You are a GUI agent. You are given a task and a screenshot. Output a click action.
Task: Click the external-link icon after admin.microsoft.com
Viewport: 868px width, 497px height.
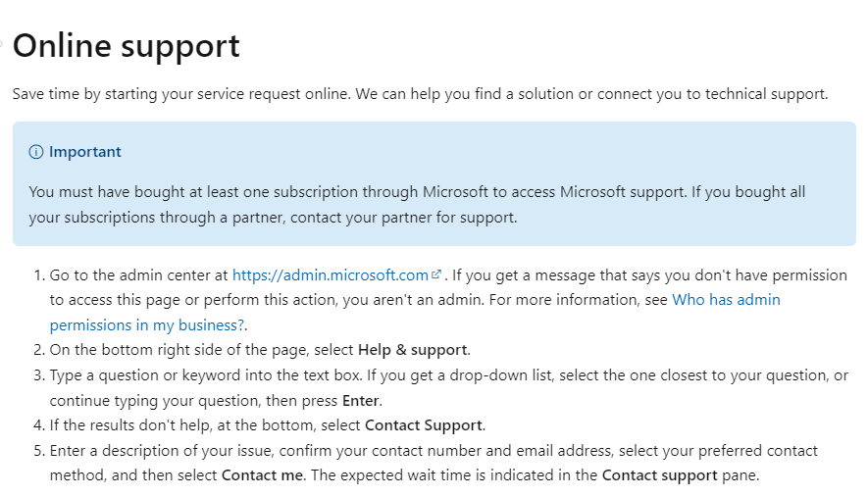pyautogui.click(x=436, y=273)
